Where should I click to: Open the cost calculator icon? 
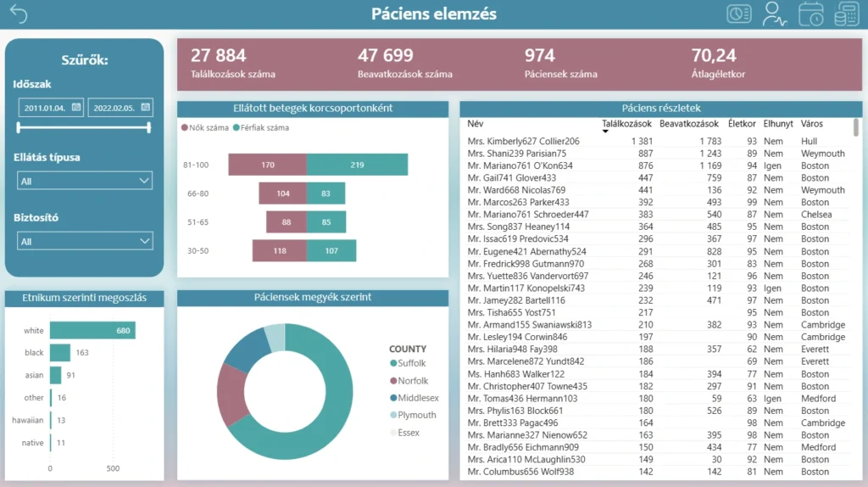[x=846, y=14]
